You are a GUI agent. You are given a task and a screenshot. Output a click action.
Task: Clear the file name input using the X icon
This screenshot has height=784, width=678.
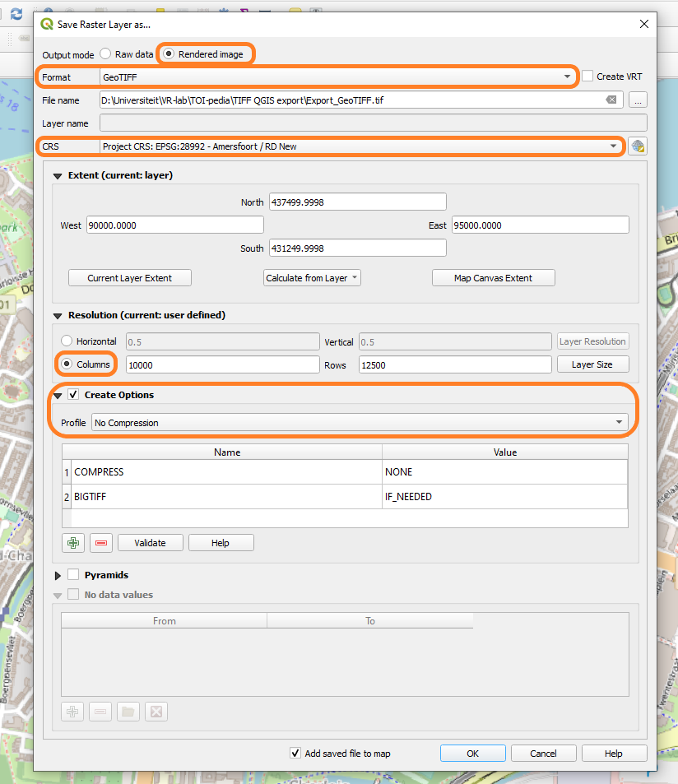pos(611,100)
